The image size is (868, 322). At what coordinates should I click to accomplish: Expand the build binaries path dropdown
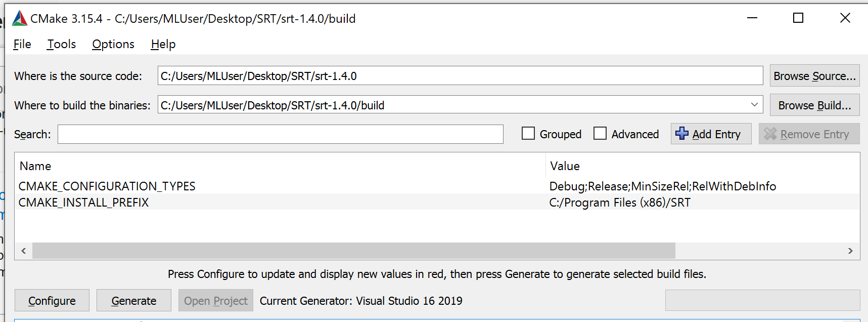click(754, 105)
